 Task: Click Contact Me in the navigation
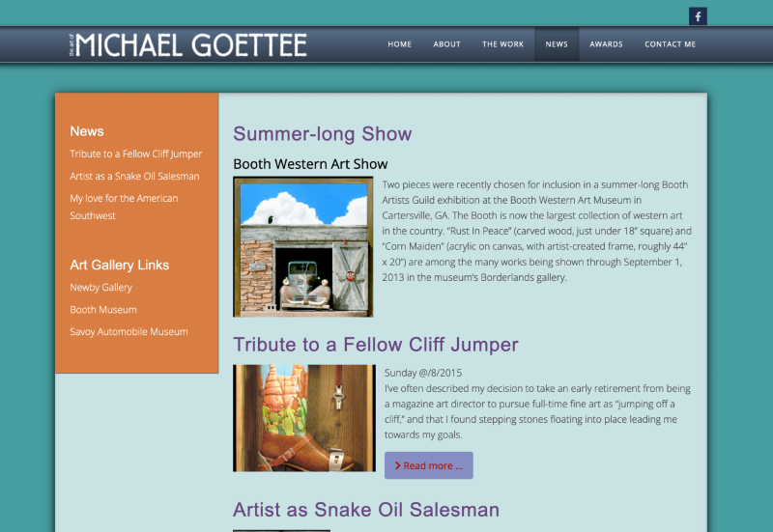click(x=670, y=44)
